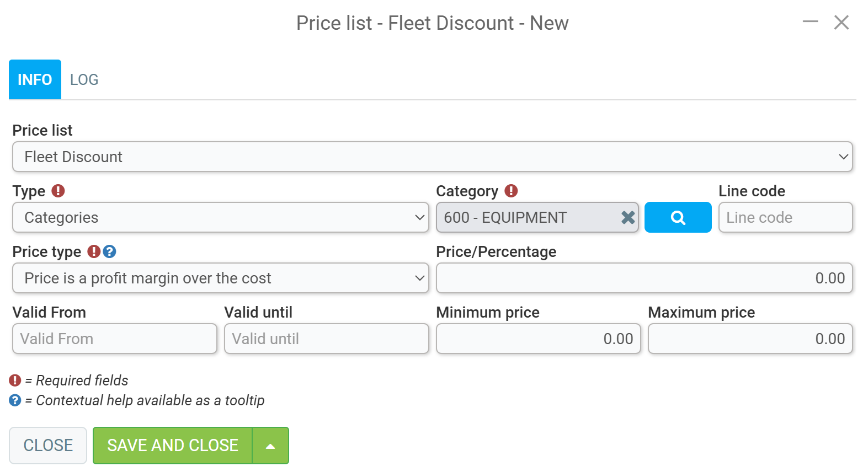Click the Minimum price field
Image resolution: width=868 pixels, height=472 pixels.
pyautogui.click(x=537, y=339)
